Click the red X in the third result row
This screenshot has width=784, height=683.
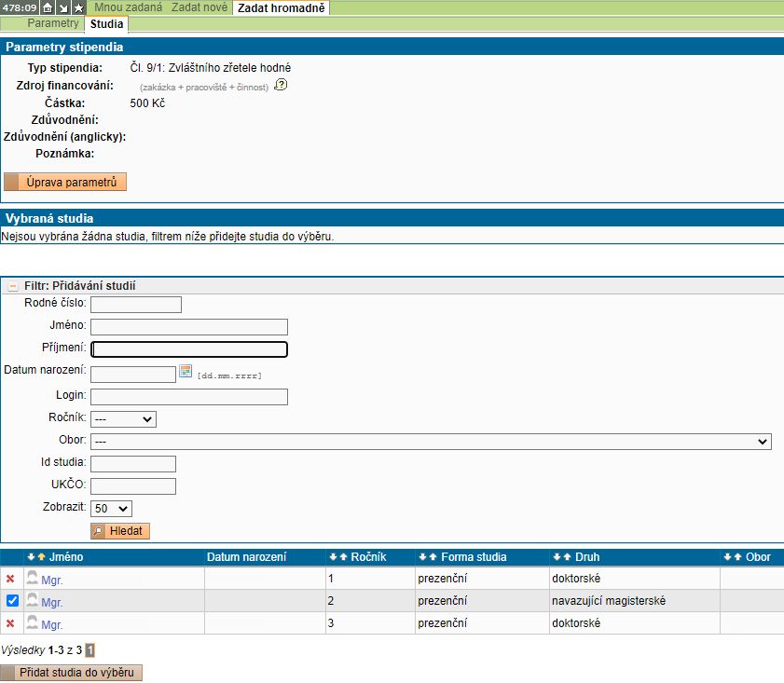pyautogui.click(x=10, y=623)
